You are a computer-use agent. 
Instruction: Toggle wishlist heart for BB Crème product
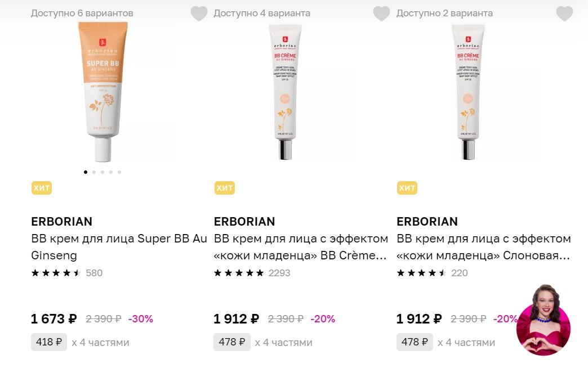(381, 14)
